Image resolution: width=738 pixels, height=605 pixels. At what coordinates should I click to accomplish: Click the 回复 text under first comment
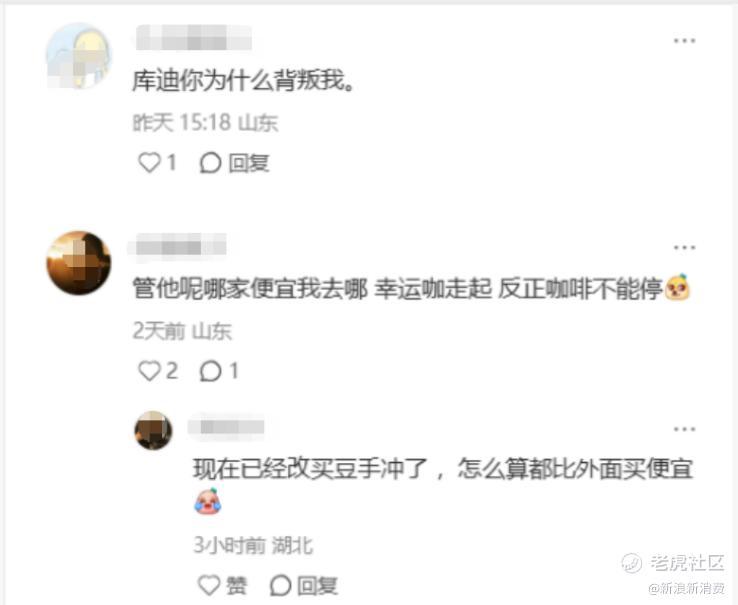(249, 163)
